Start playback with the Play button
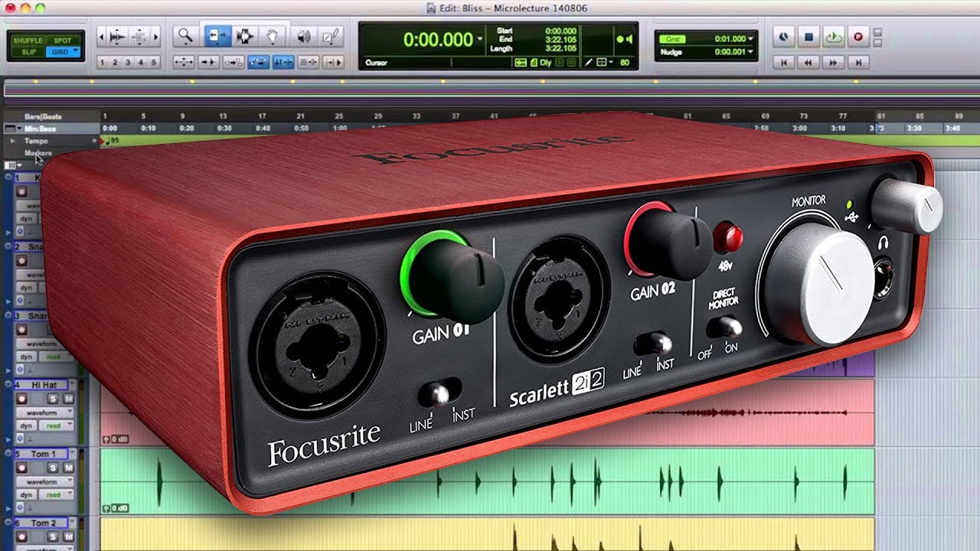Image resolution: width=980 pixels, height=551 pixels. 834,36
